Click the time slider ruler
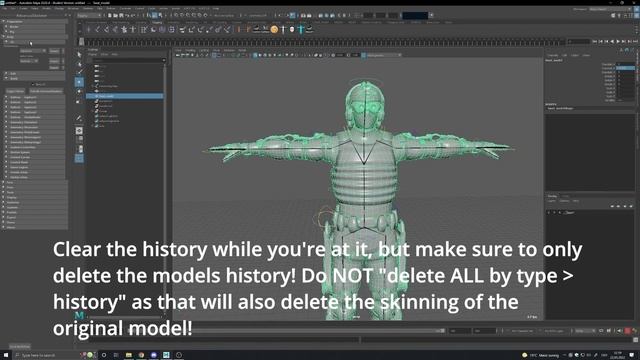 pyautogui.click(x=322, y=42)
